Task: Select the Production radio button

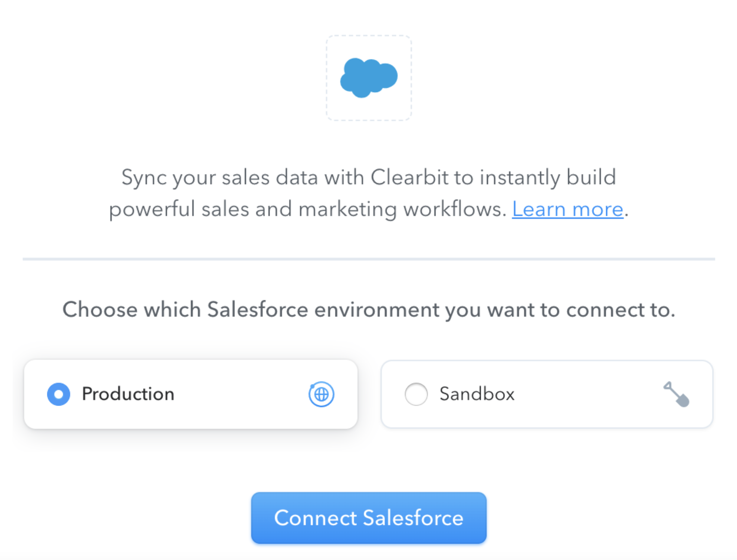Action: pyautogui.click(x=58, y=394)
